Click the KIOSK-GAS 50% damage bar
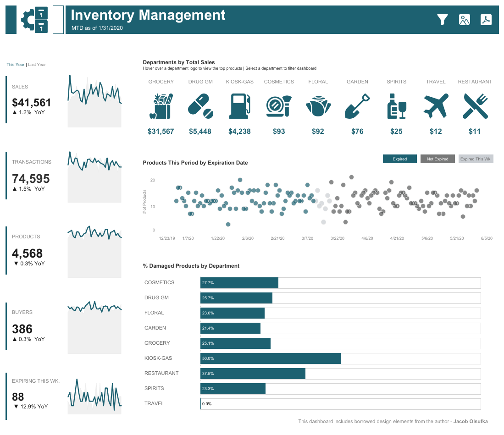504x435 pixels. [x=271, y=358]
